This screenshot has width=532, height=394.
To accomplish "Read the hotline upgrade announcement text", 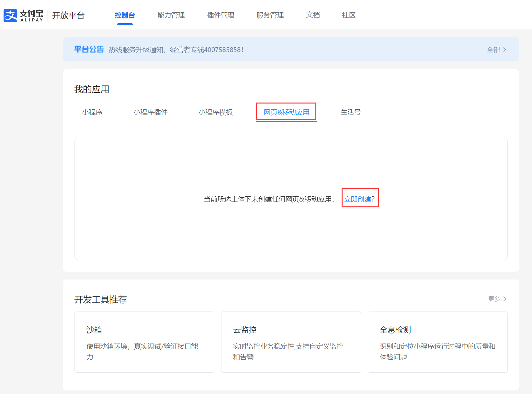I will (176, 49).
